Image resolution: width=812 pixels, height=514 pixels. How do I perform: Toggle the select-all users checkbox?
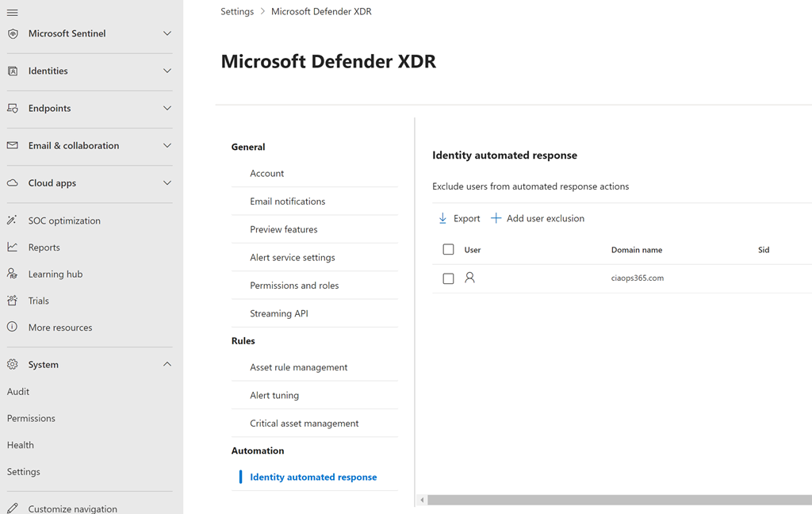point(448,250)
